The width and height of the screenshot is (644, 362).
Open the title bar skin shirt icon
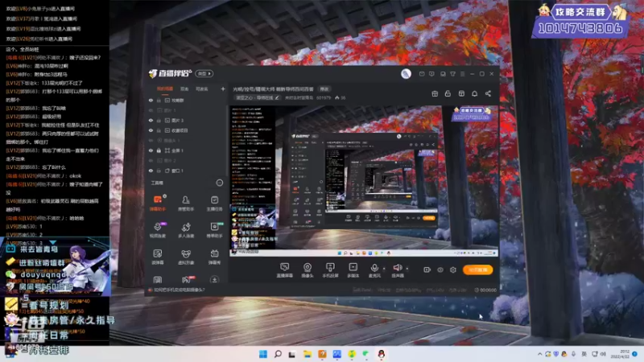452,74
